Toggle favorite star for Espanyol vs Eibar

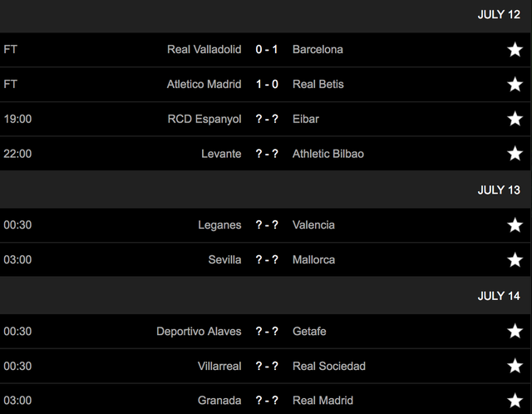[x=515, y=119]
